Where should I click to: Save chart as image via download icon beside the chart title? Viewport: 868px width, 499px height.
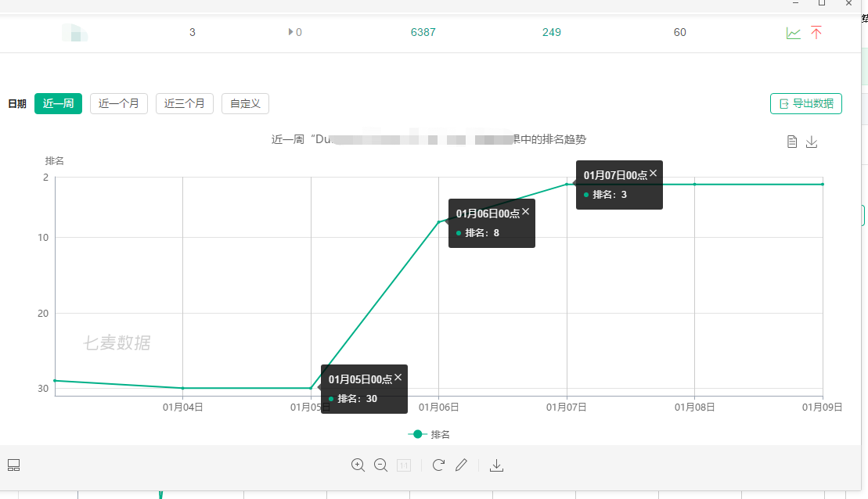tap(812, 142)
